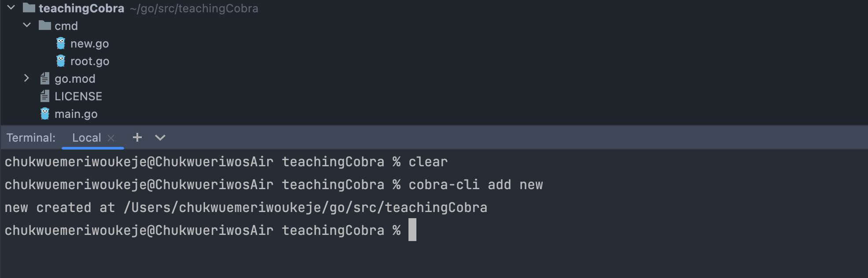
Task: Open main.go from the file tree
Action: click(76, 114)
